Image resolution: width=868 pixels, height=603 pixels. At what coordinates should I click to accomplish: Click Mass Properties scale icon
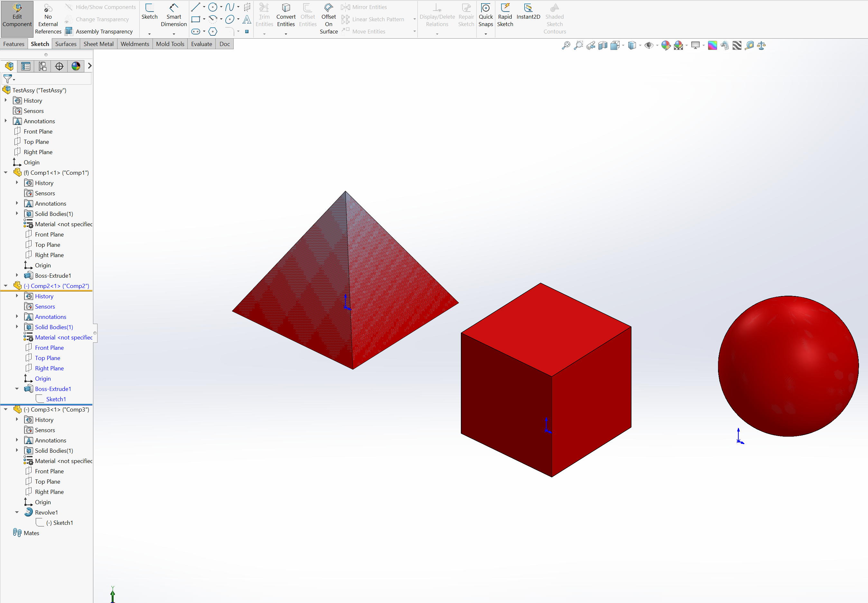click(761, 46)
